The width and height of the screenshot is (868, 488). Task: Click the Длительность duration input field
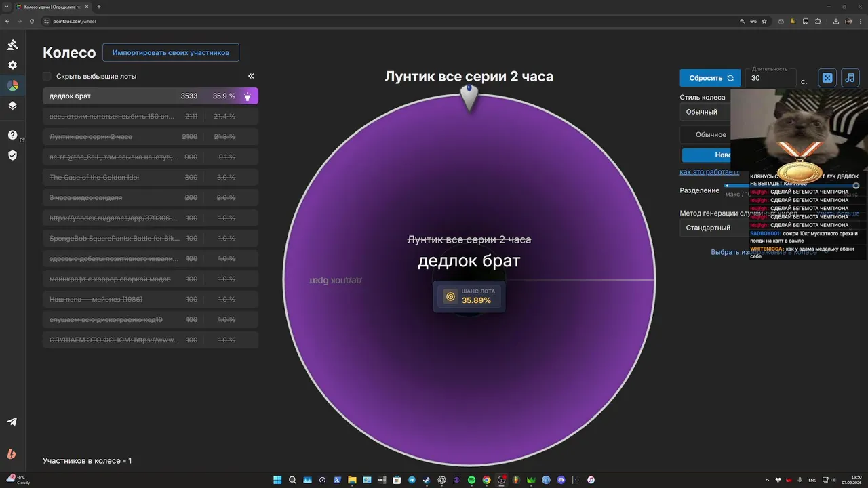pyautogui.click(x=770, y=78)
